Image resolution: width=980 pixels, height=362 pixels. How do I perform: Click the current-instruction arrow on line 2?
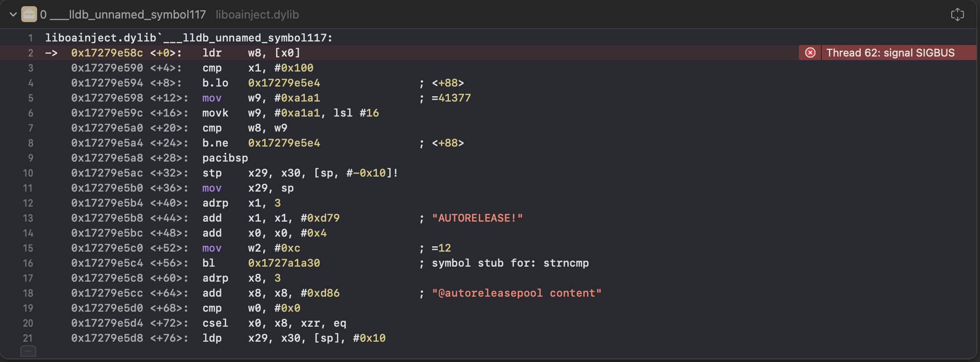51,53
